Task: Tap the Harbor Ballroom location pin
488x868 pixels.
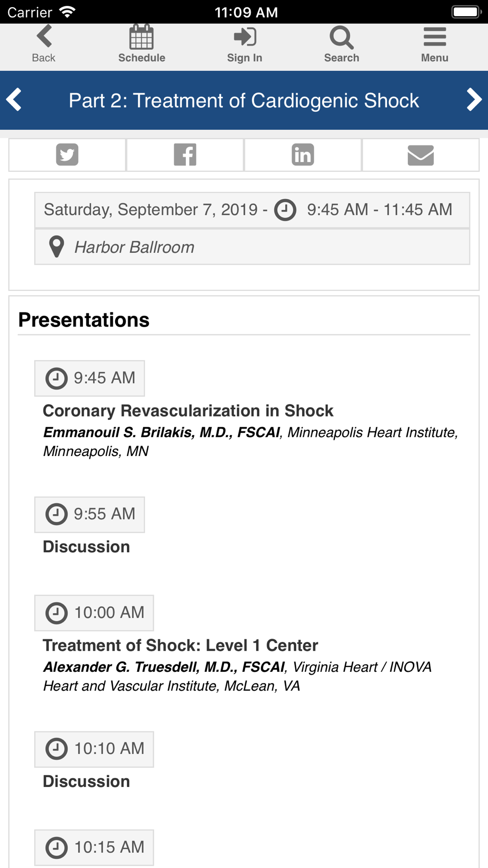Action: 57,247
